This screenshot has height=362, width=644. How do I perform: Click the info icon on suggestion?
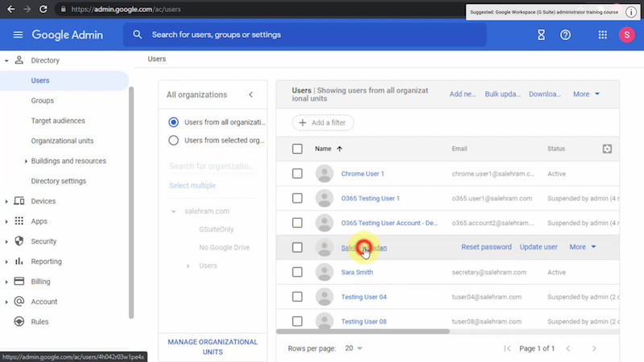coord(631,12)
